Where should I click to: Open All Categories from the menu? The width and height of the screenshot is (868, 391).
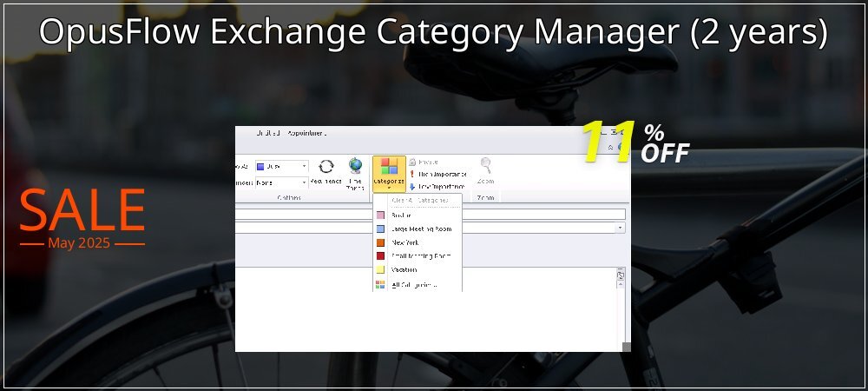(x=418, y=285)
